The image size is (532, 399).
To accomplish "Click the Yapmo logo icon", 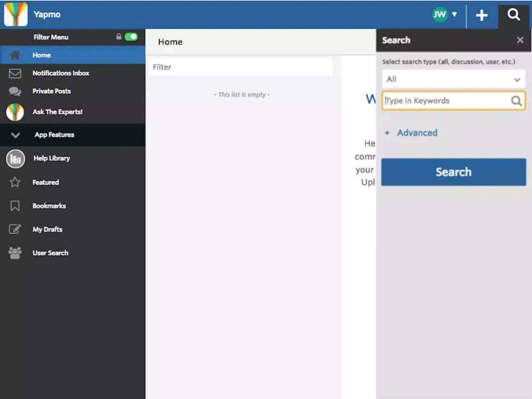I will click(15, 15).
